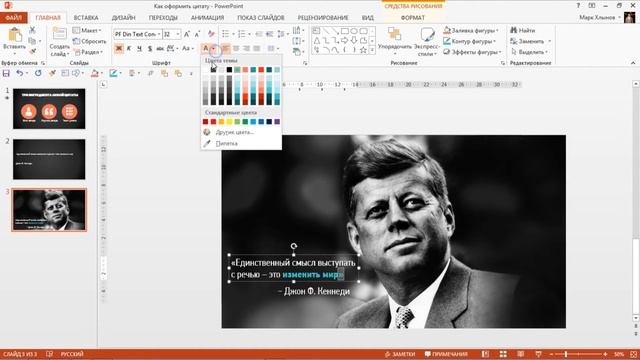Toggle text shadow (S) formatting
Viewport: 640px width, 360px height.
(150, 49)
